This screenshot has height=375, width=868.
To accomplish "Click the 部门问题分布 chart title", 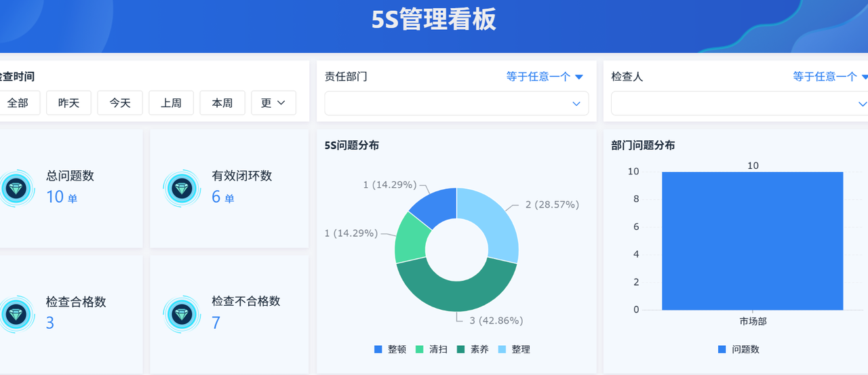I will [x=643, y=145].
